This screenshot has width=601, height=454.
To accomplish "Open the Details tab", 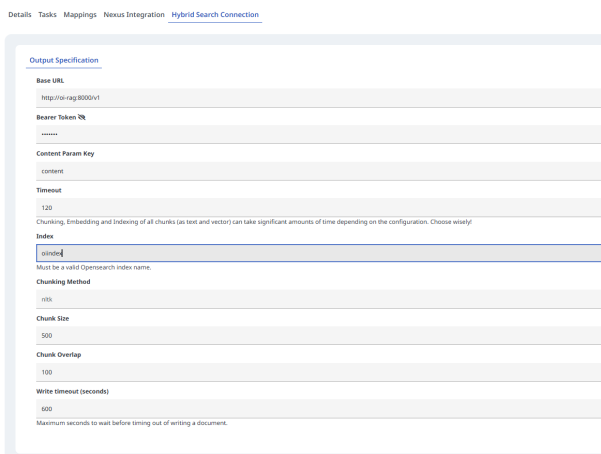I will (x=20, y=15).
